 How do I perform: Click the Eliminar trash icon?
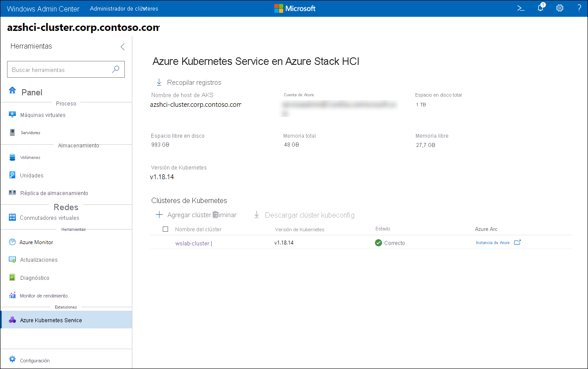(215, 215)
